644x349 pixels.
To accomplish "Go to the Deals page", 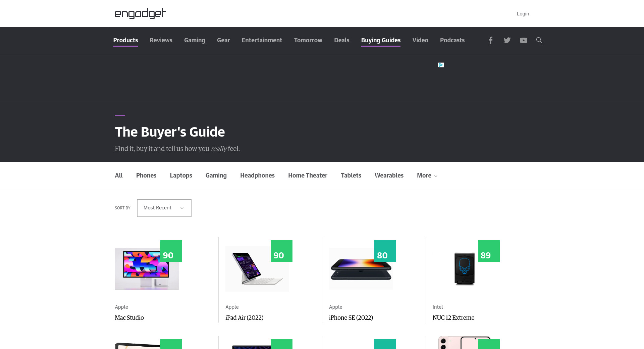I will (342, 40).
